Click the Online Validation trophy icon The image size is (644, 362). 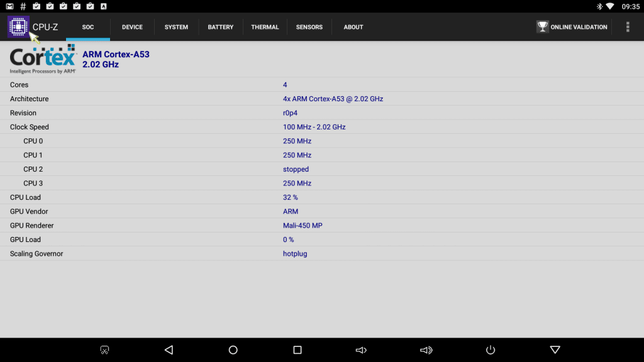[x=542, y=27]
